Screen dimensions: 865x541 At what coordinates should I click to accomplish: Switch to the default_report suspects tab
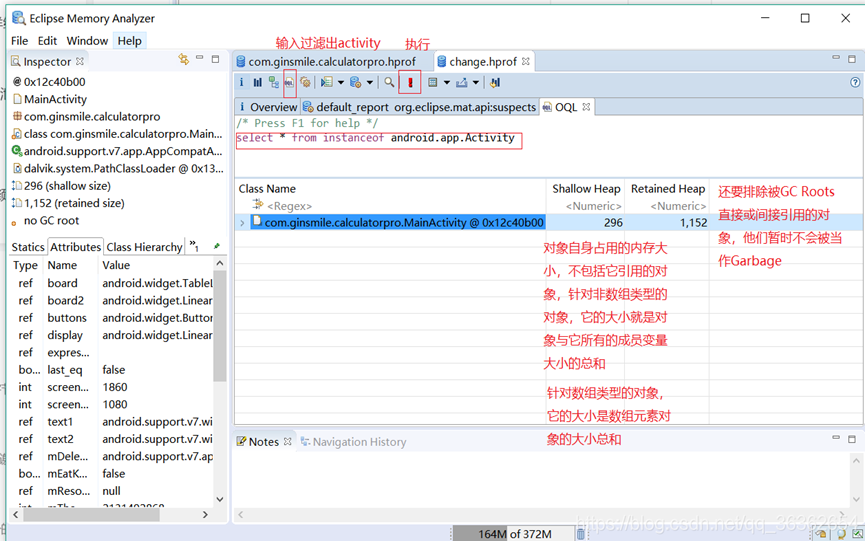(419, 107)
